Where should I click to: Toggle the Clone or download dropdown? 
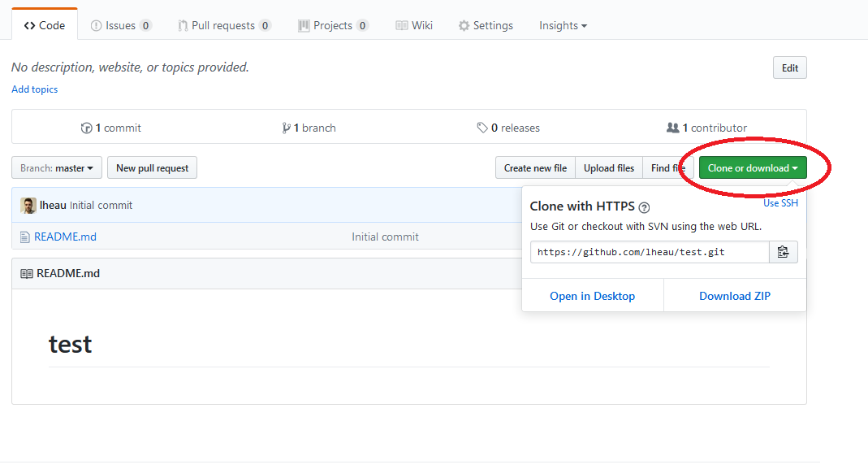(x=752, y=168)
